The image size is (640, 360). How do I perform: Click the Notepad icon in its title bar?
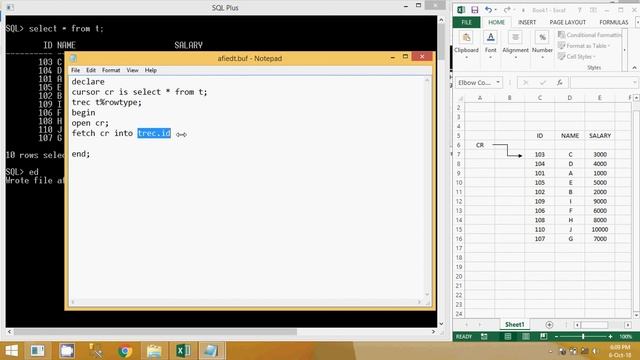coord(73,58)
